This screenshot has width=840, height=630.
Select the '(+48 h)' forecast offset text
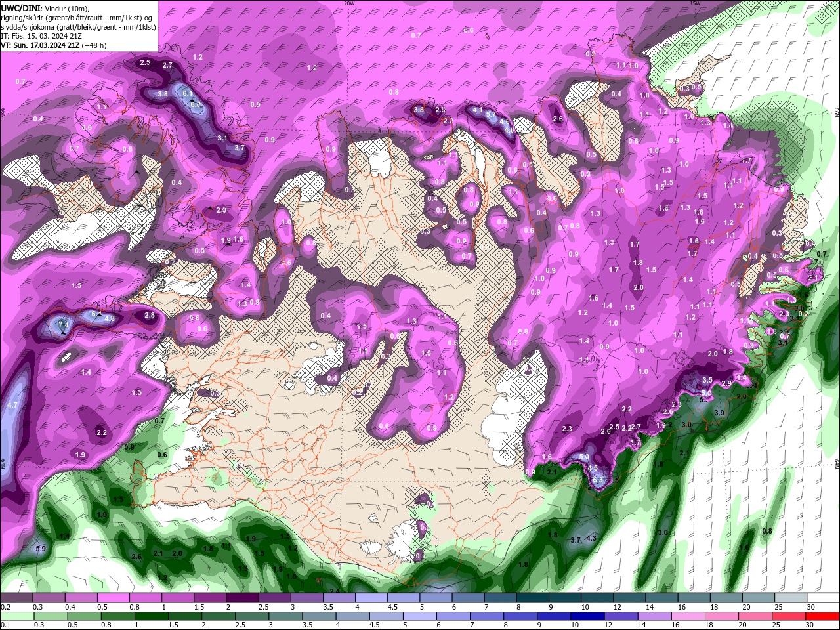(94, 45)
